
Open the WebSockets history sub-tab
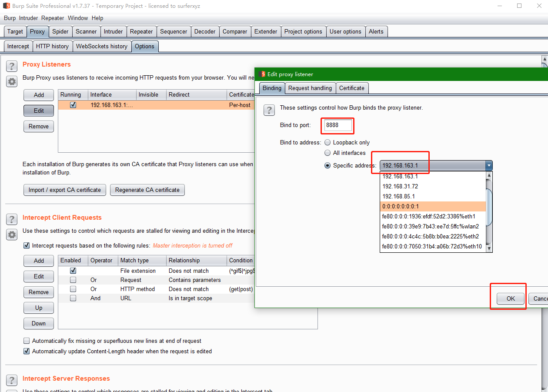click(102, 46)
